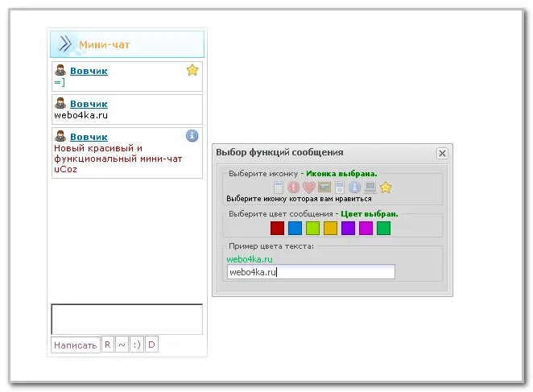Screen dimensions: 533x392
Task: Open smileys with the :) button
Action: pos(137,345)
